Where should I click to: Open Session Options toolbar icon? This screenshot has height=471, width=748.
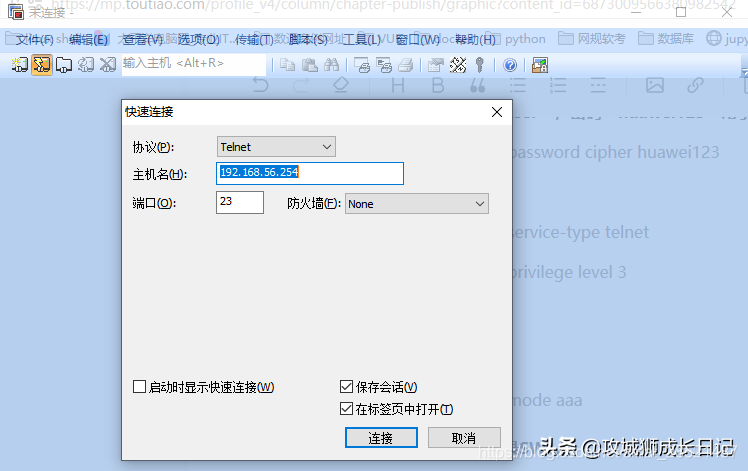436,65
